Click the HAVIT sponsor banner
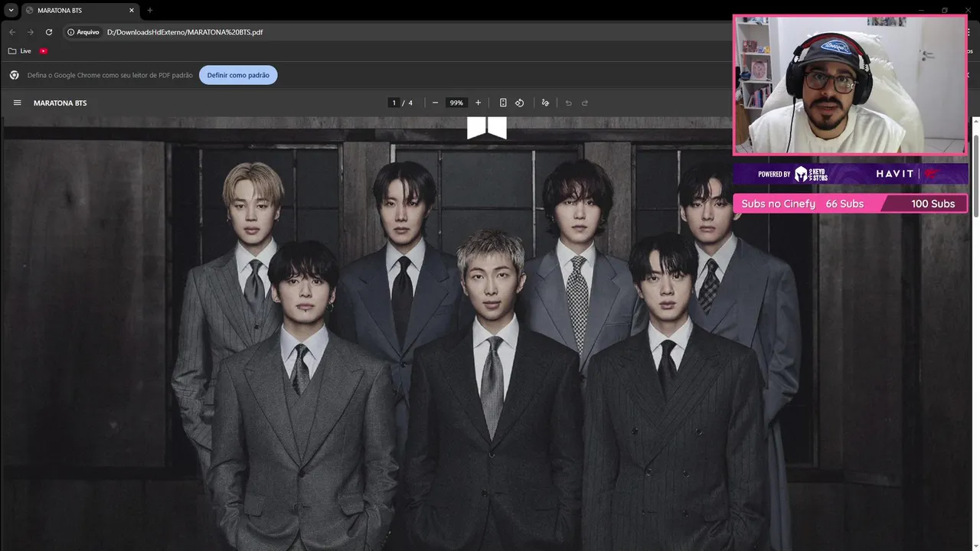This screenshot has width=980, height=551. click(x=851, y=174)
